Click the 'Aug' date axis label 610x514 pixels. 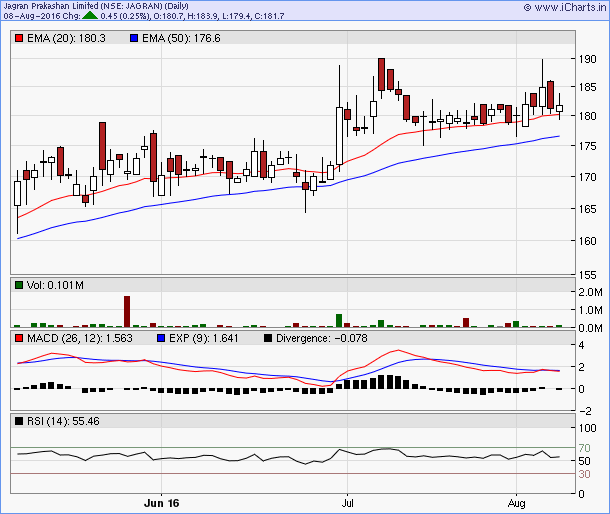pos(517,503)
